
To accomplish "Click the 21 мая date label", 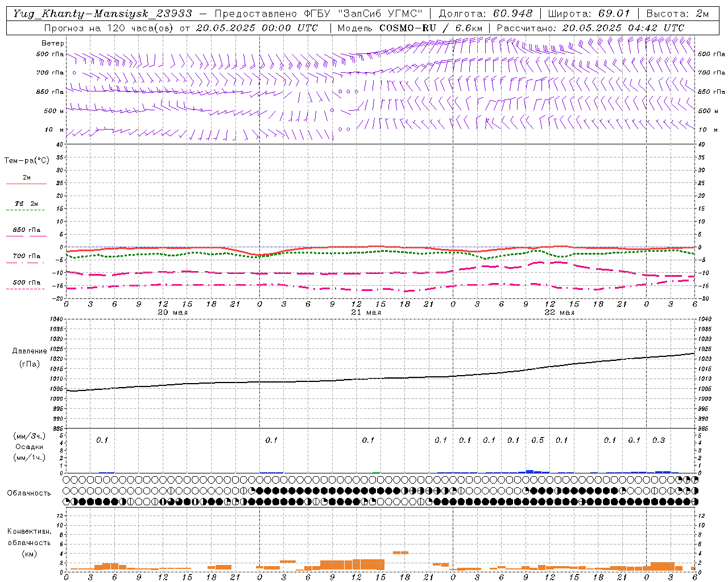I will click(x=366, y=313).
